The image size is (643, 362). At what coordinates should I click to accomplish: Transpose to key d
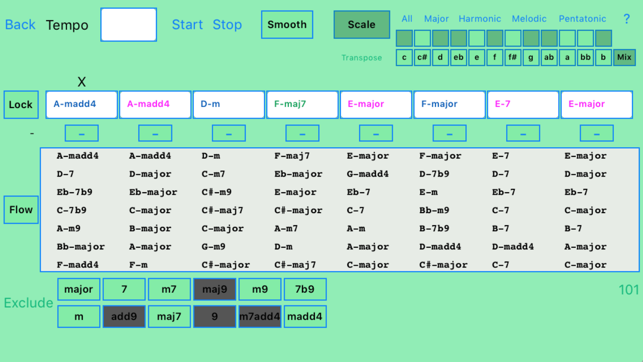click(x=440, y=57)
